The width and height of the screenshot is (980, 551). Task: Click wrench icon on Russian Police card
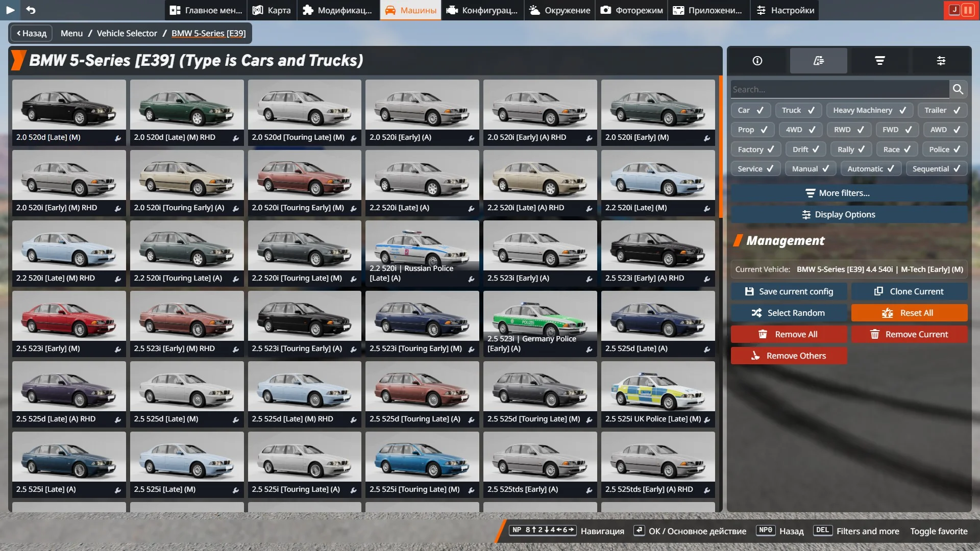(471, 279)
